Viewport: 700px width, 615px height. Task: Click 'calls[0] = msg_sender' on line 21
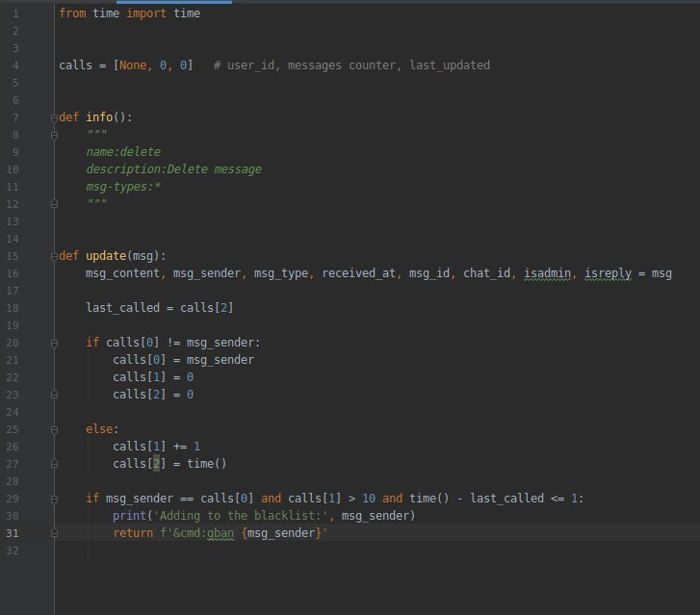pos(184,360)
